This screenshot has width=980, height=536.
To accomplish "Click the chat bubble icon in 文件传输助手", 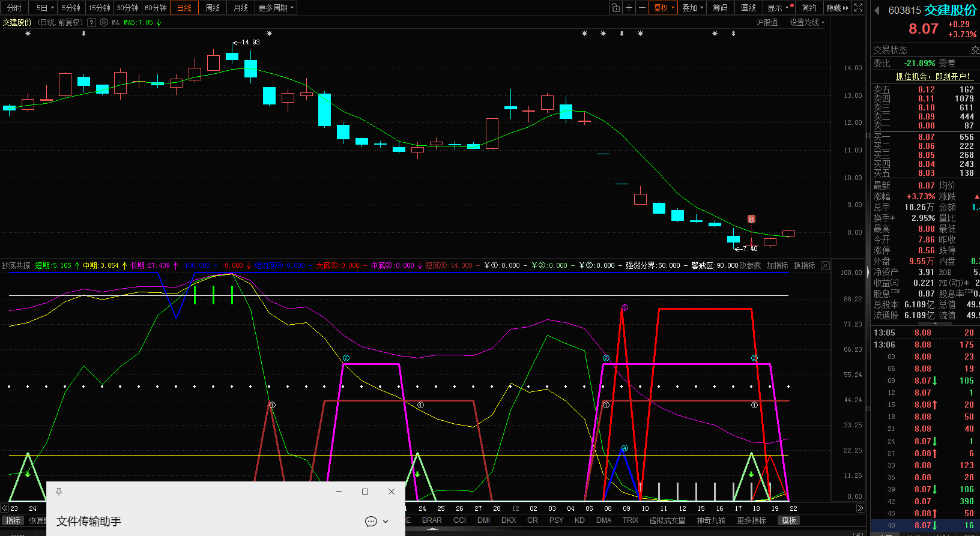I will click(x=371, y=522).
